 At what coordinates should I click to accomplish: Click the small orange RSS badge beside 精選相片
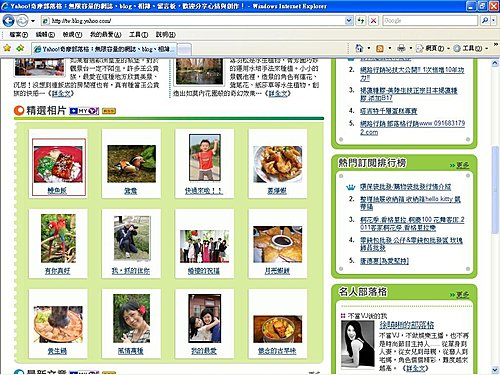[109, 111]
